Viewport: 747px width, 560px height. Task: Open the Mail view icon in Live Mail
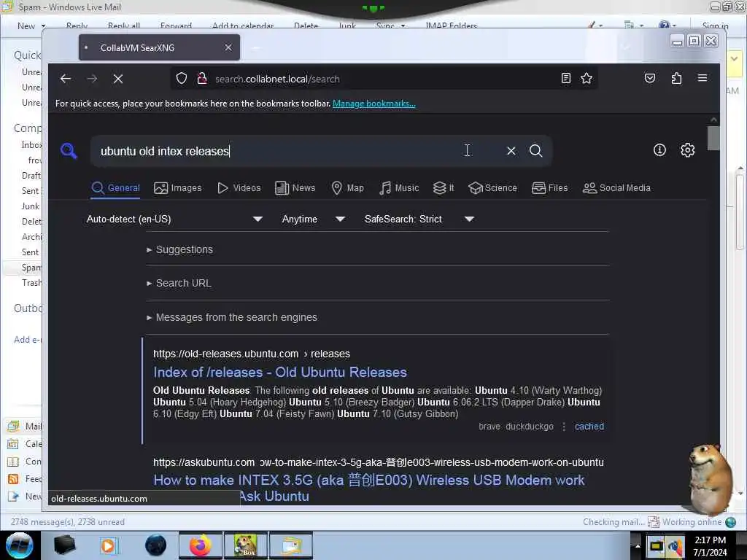(x=13, y=426)
